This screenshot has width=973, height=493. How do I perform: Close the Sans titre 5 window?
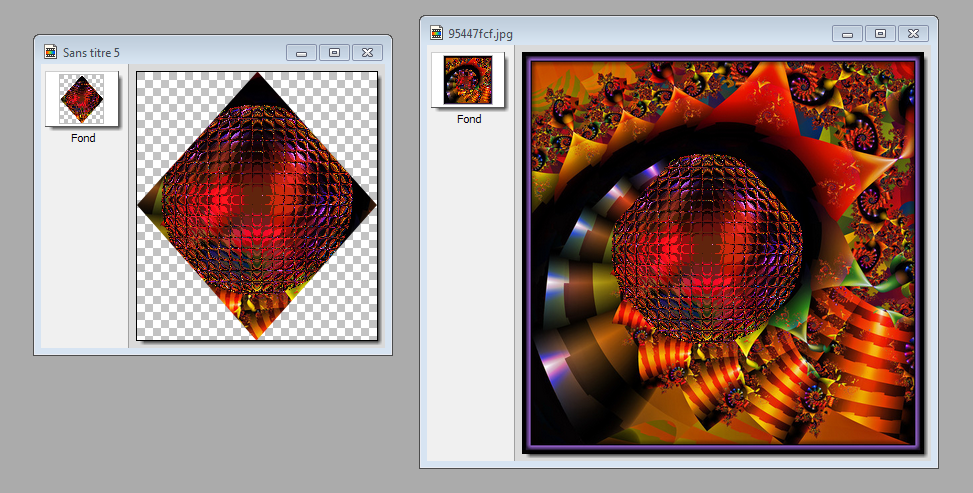coord(367,52)
